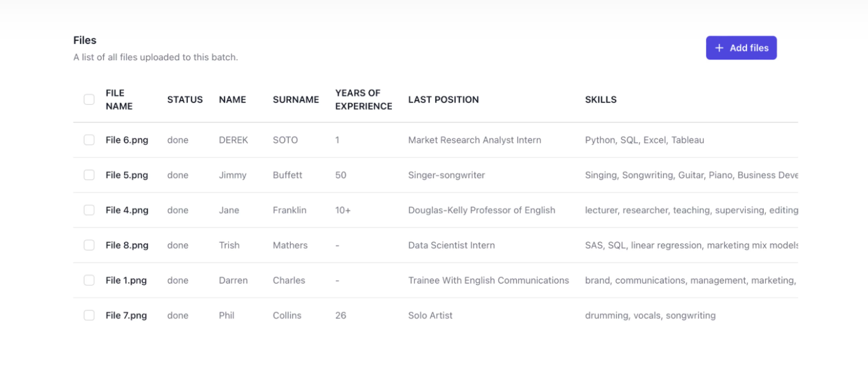Image resolution: width=868 pixels, height=365 pixels.
Task: Click the Add files button
Action: click(x=741, y=48)
